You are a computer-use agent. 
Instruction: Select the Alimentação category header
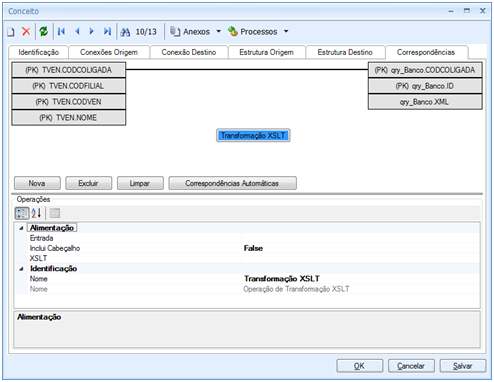pos(52,228)
